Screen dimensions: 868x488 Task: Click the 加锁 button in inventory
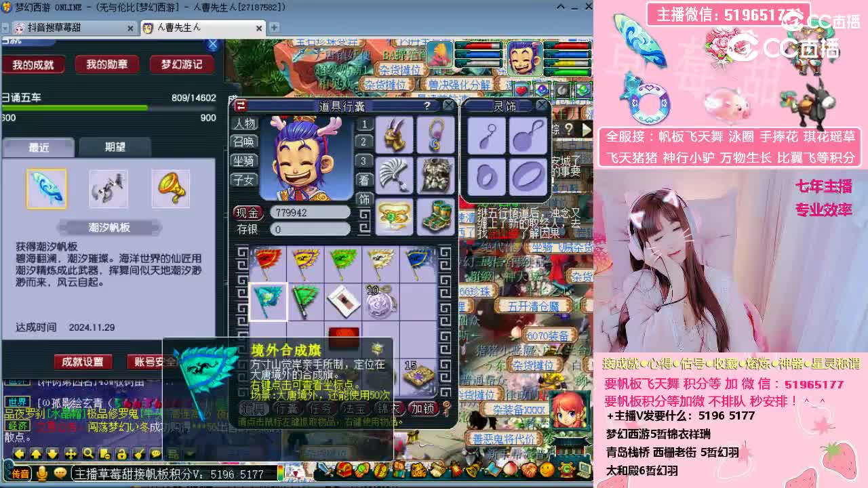tap(423, 408)
